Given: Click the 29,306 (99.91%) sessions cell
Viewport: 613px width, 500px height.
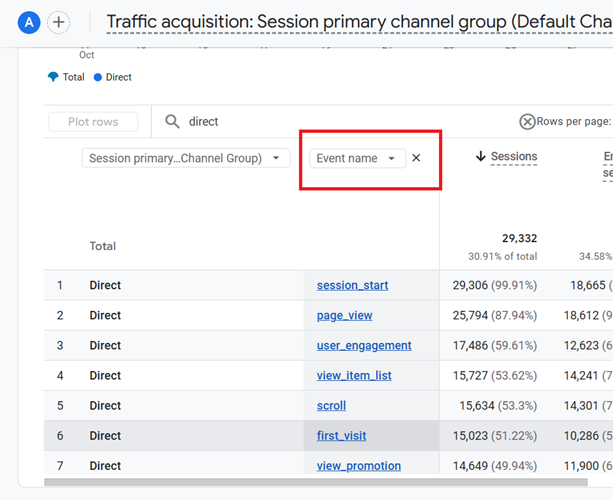Looking at the screenshot, I should 495,285.
